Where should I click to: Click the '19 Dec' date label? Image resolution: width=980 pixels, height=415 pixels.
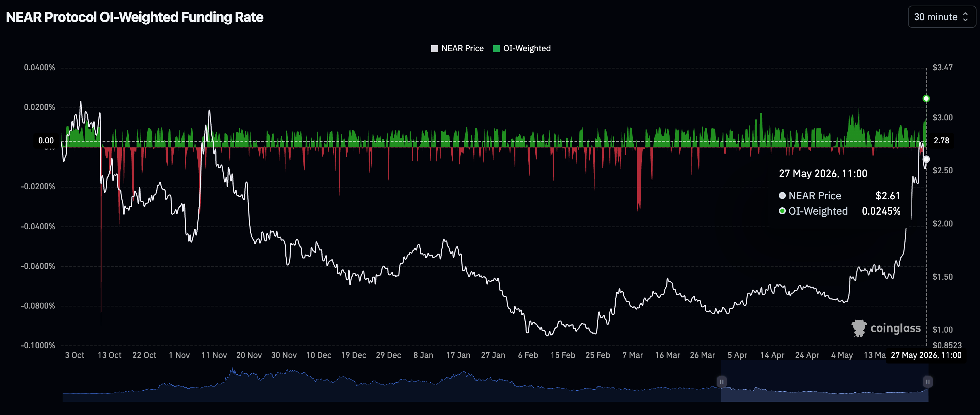pos(354,355)
